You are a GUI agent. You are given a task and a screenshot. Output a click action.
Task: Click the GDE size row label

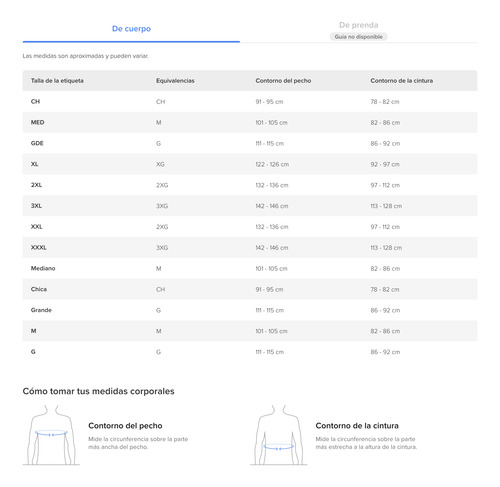37,143
